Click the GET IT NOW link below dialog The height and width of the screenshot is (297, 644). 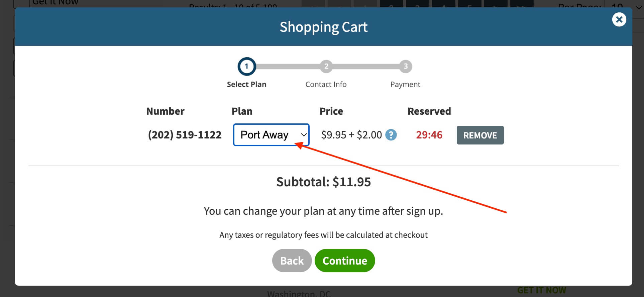click(541, 290)
